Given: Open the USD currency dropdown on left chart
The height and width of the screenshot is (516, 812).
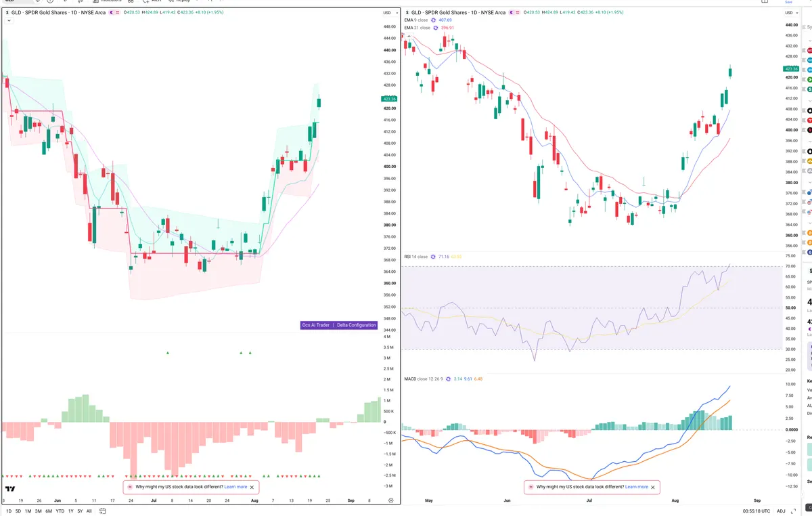Looking at the screenshot, I should point(390,13).
